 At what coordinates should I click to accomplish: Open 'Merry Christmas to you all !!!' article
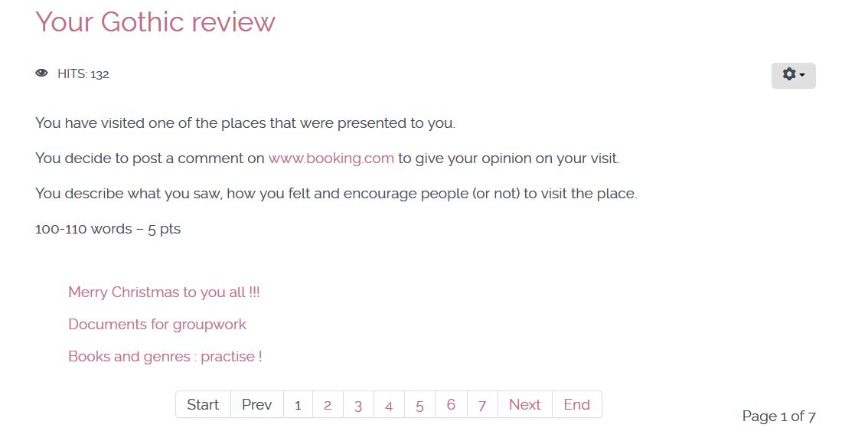[x=164, y=292]
